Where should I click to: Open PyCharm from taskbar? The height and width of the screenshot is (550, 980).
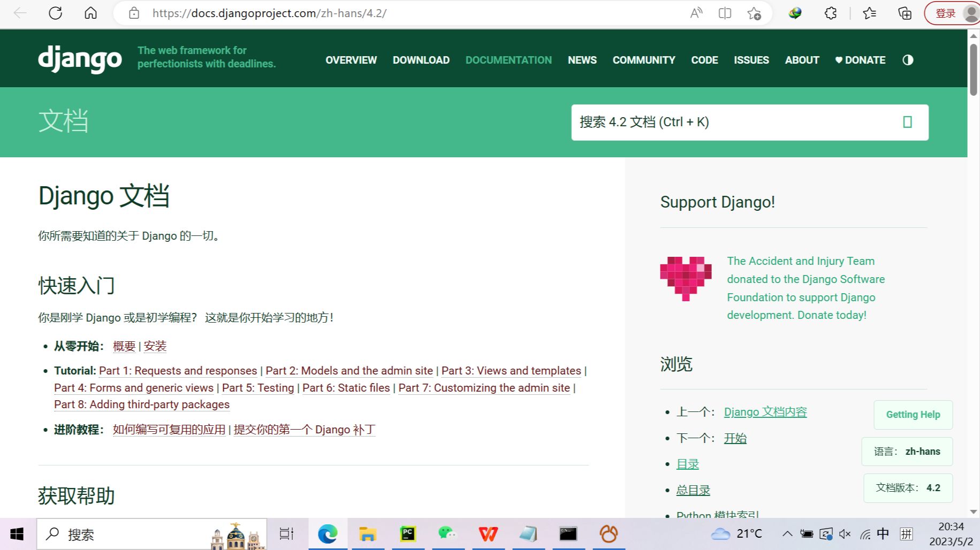pos(408,534)
